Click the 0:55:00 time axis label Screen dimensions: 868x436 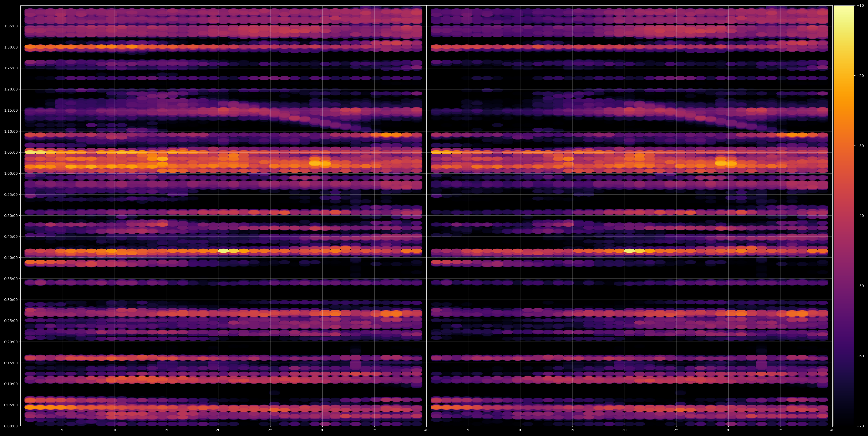tap(11, 195)
